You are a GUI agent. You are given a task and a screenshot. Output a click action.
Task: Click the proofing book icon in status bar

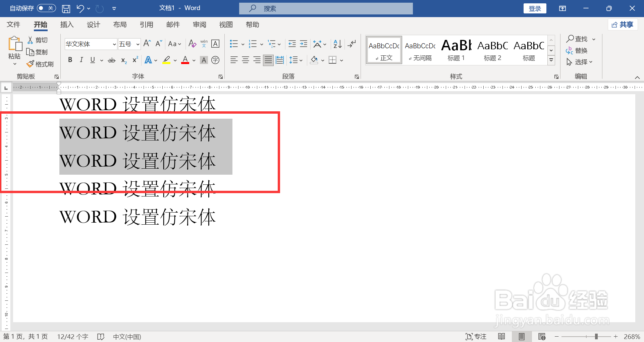tap(101, 337)
